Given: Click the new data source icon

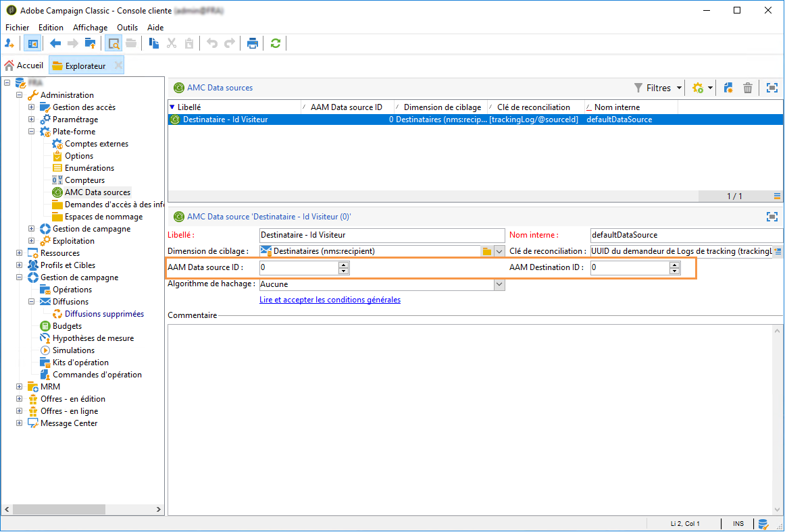Looking at the screenshot, I should tap(728, 88).
